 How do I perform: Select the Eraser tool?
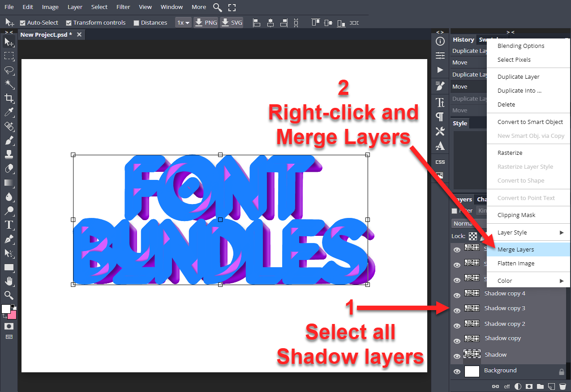9,169
